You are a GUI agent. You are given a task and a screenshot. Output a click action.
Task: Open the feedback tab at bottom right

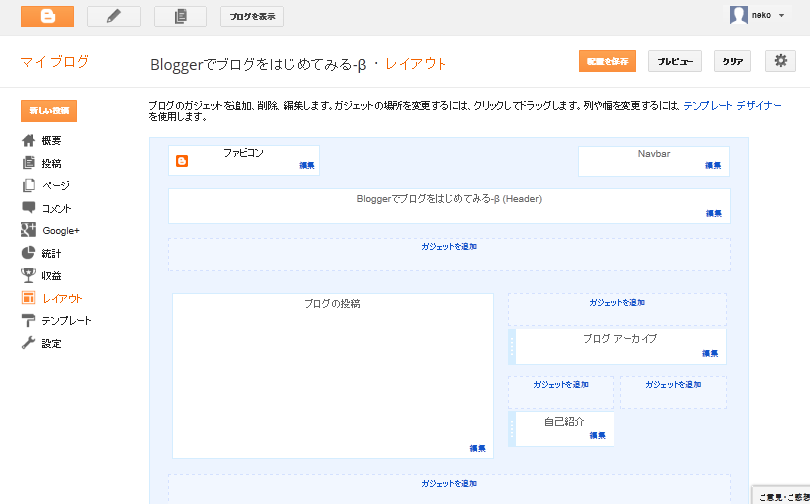point(781,496)
